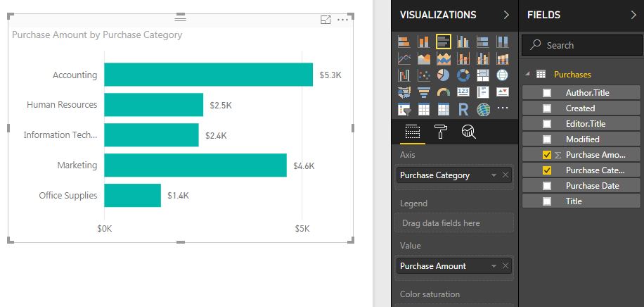Open the Analytics magnifier tab

(468, 132)
